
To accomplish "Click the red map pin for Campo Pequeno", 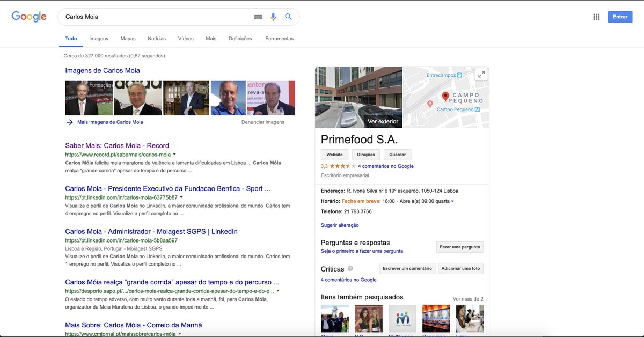I will (445, 97).
